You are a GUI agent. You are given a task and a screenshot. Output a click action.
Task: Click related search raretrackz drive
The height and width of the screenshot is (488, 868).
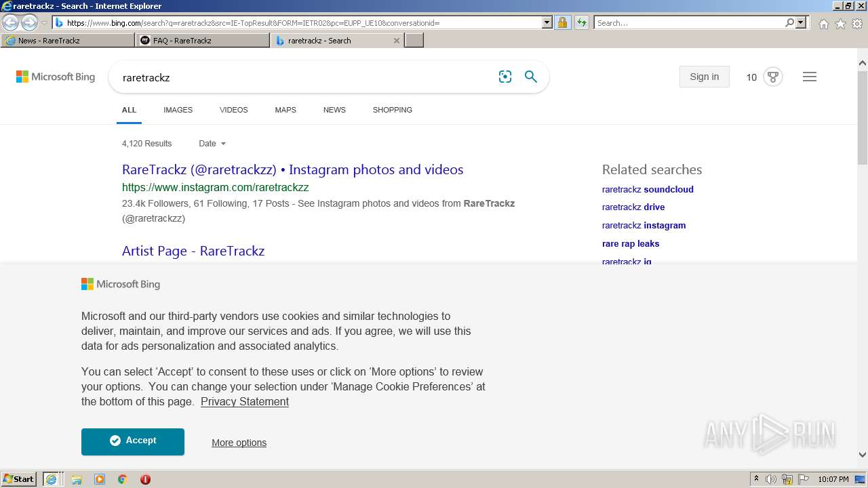[633, 207]
